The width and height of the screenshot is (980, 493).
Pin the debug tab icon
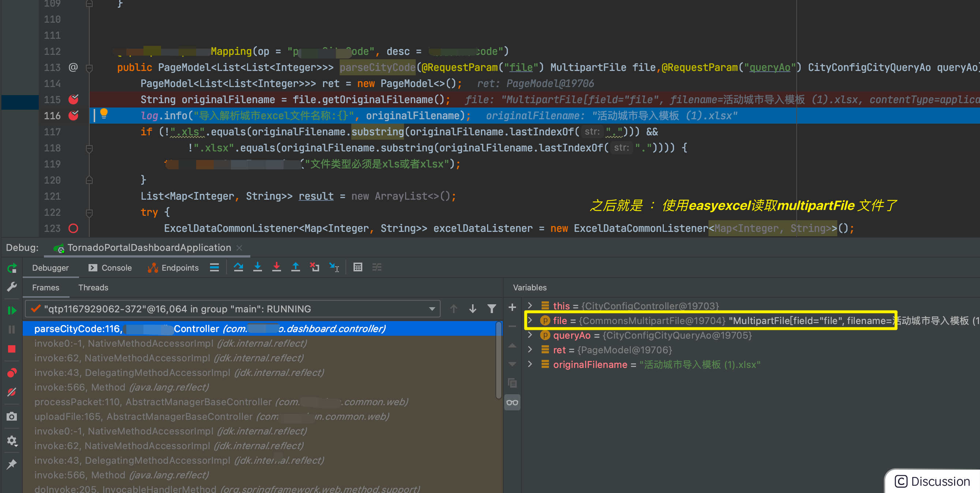12,464
